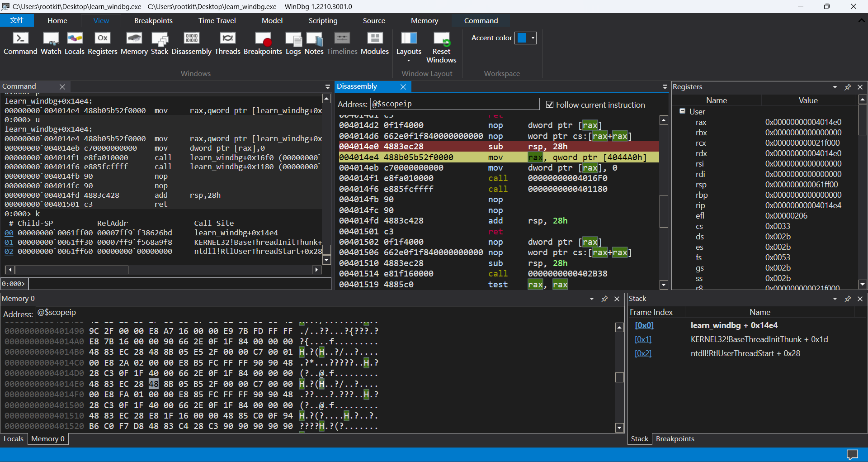Open Stack panel options dropdown
Viewport: 868px width, 462px height.
click(835, 299)
